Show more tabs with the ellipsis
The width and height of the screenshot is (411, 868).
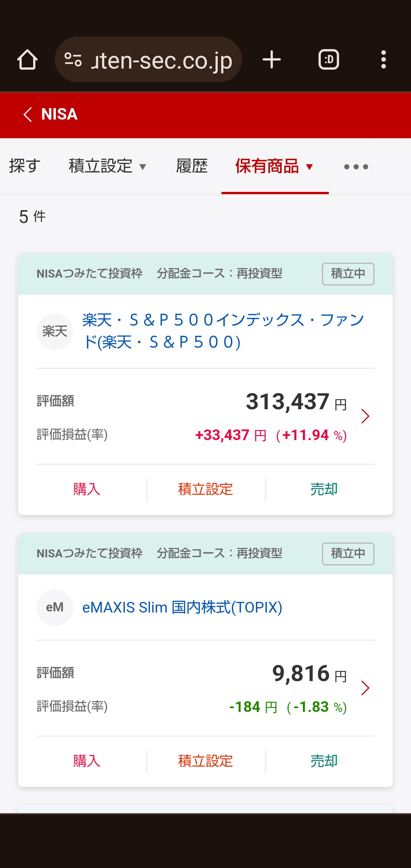(x=356, y=167)
